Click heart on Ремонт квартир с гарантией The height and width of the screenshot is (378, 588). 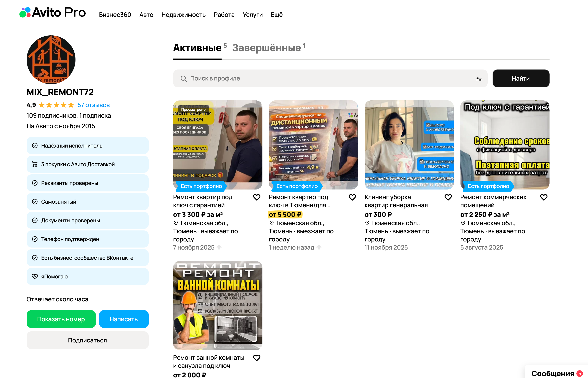coord(257,197)
